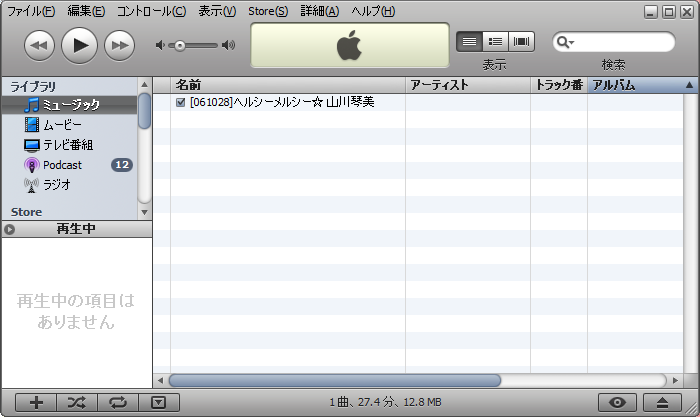Click the max volume speaker icon
Image resolution: width=700 pixels, height=417 pixels.
(229, 45)
